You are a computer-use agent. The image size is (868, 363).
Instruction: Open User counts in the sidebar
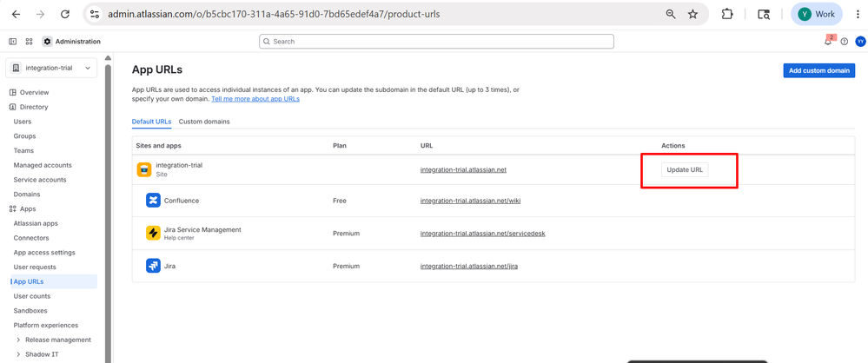tap(31, 296)
